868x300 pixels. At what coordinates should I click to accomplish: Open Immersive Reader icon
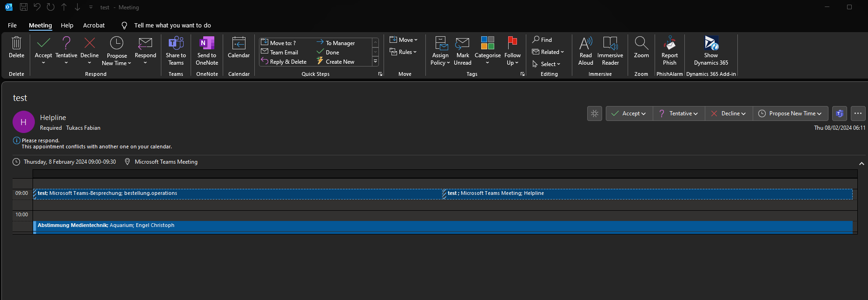pos(610,43)
